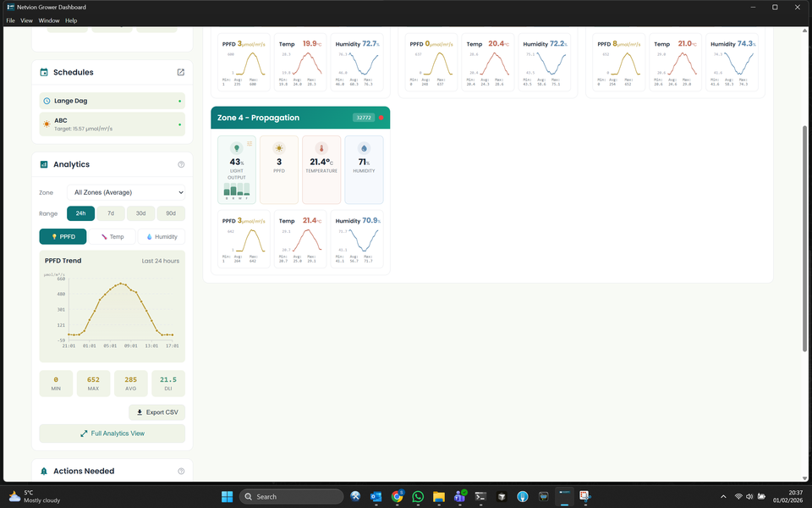Click the Zone 4 humidity droplet icon
Screen dimensions: 812x508
[364, 148]
